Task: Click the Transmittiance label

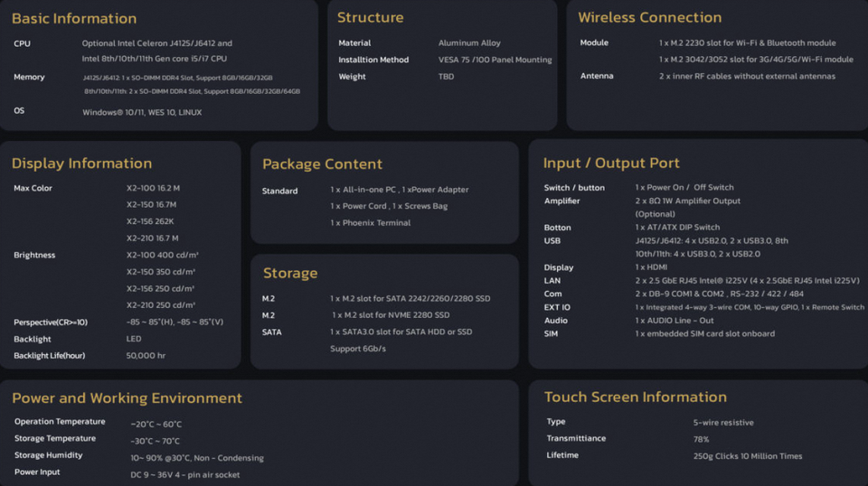Action: coord(576,439)
